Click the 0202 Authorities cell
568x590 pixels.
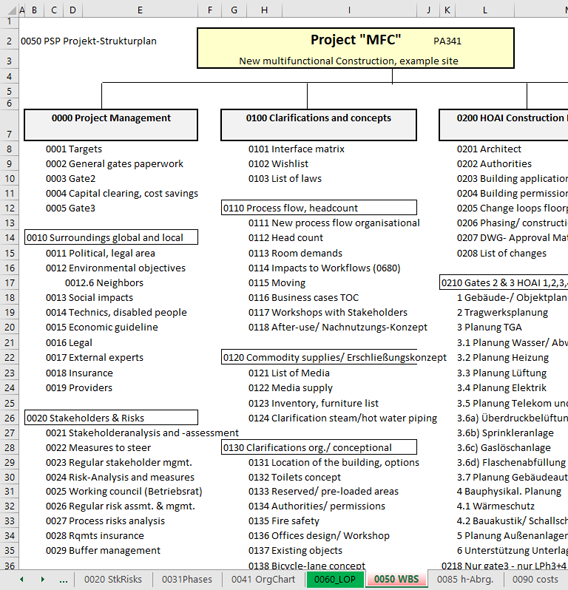494,164
